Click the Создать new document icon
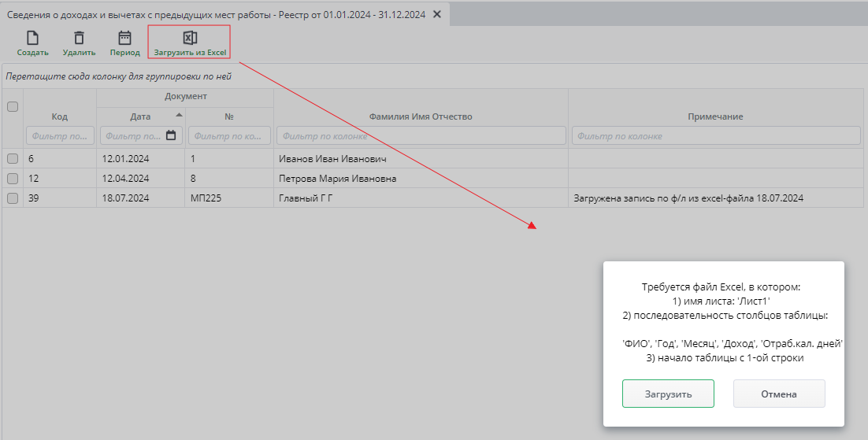 coord(32,39)
